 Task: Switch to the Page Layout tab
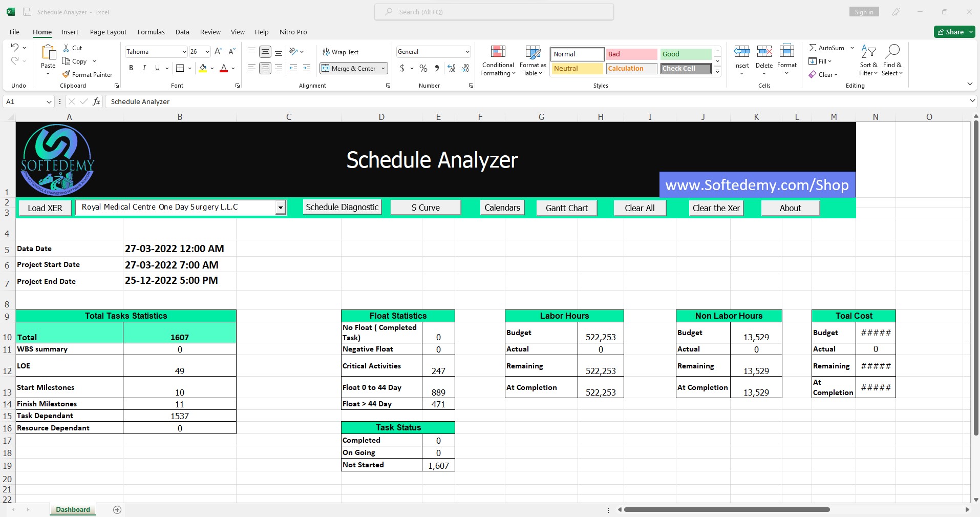(x=108, y=32)
